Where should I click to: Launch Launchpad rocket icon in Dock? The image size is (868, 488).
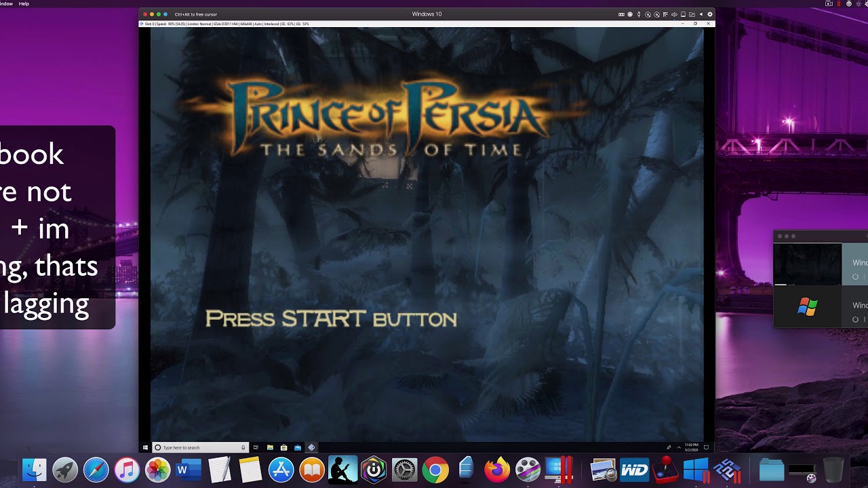pyautogui.click(x=65, y=470)
